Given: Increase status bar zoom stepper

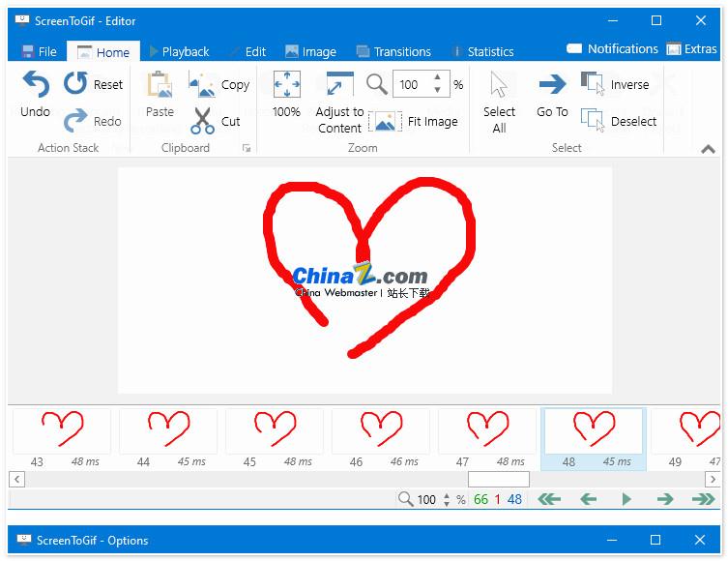Looking at the screenshot, I should [447, 495].
